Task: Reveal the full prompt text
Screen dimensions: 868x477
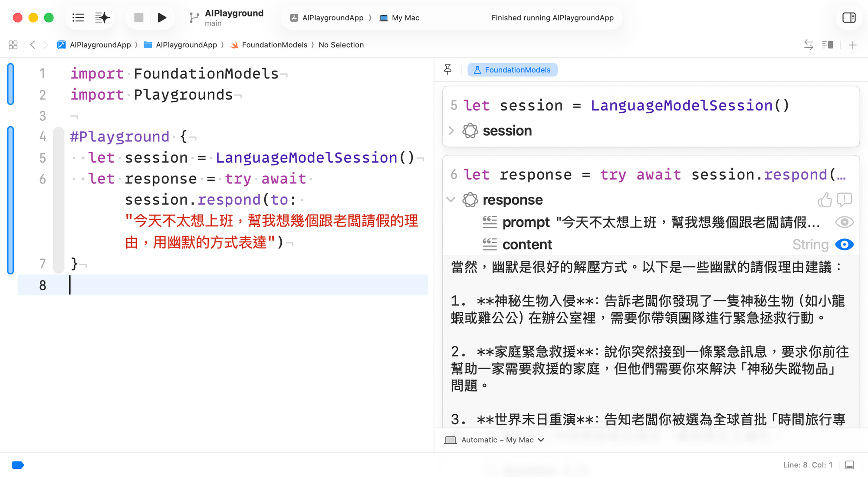Action: (x=844, y=222)
